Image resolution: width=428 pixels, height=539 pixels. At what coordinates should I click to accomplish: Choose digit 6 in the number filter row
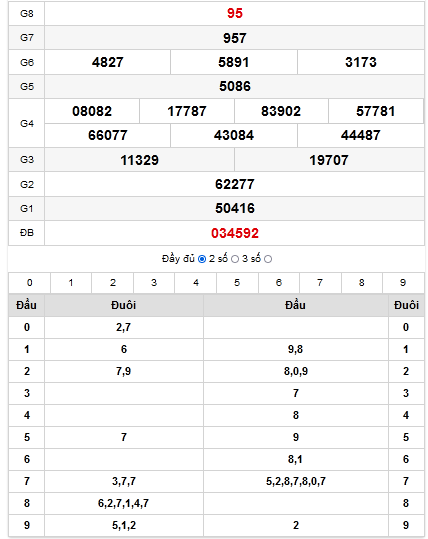tap(279, 283)
